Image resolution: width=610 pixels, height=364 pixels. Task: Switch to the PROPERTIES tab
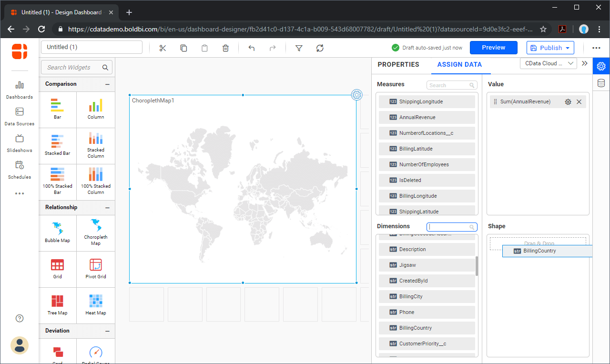click(x=398, y=64)
